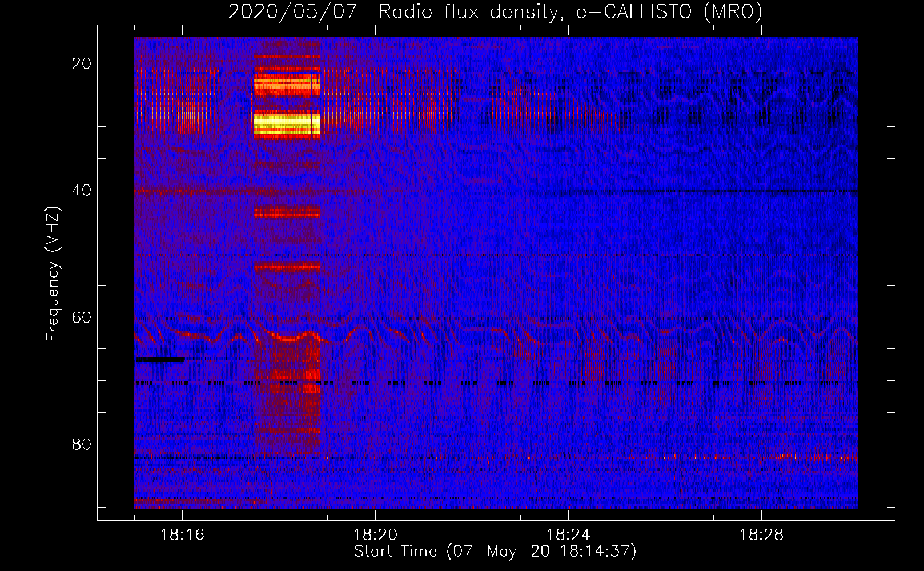Click the bright yellow burst band near 30 MHz

(x=287, y=123)
